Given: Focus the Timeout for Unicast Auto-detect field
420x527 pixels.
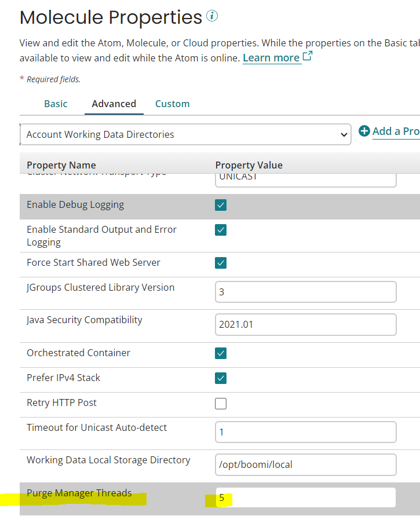Looking at the screenshot, I should (x=305, y=432).
